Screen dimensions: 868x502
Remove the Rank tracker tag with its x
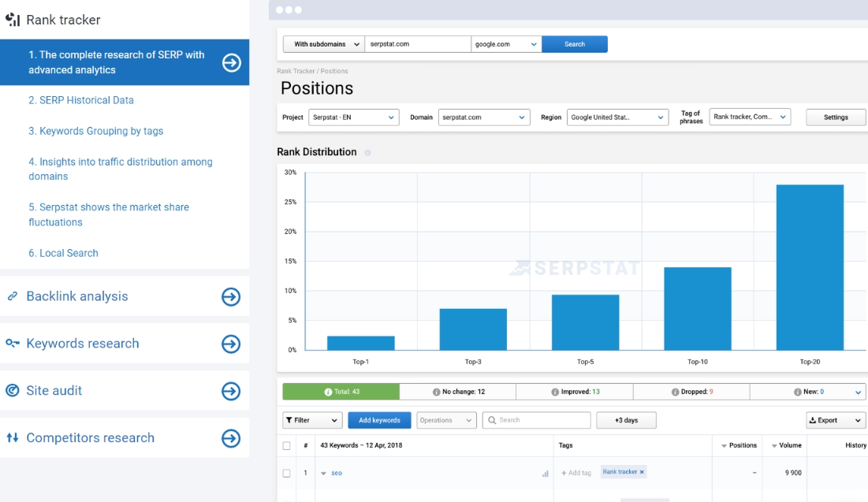642,472
